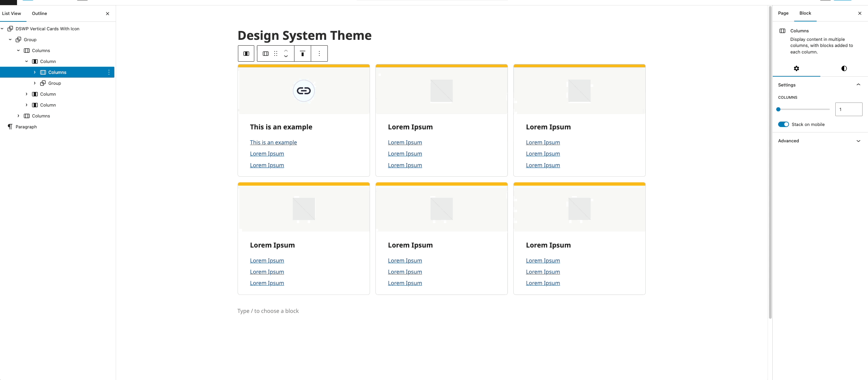Click the drag handle in block toolbar

point(276,53)
